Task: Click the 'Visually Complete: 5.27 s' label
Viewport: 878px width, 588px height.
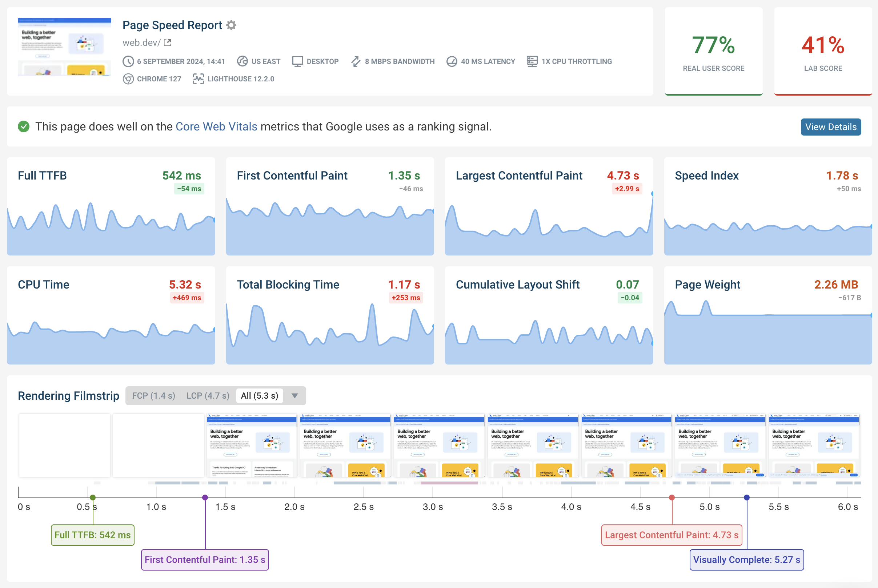Action: 747,560
